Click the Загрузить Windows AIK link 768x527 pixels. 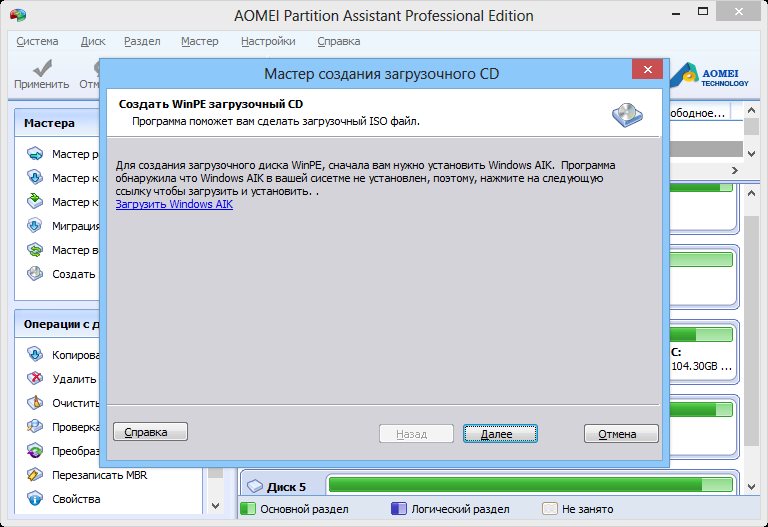coord(174,204)
